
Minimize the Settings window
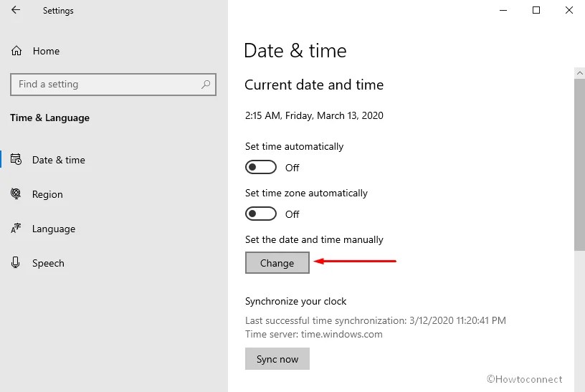503,10
